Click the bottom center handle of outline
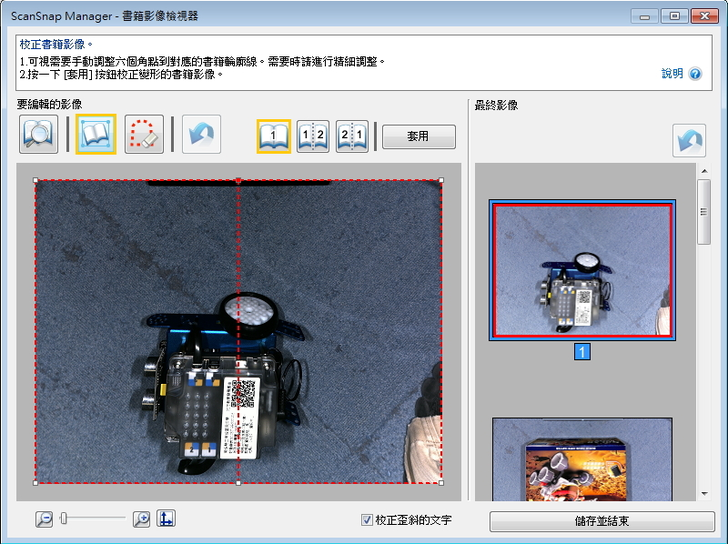Screen dimensions: 728x544 [238, 483]
